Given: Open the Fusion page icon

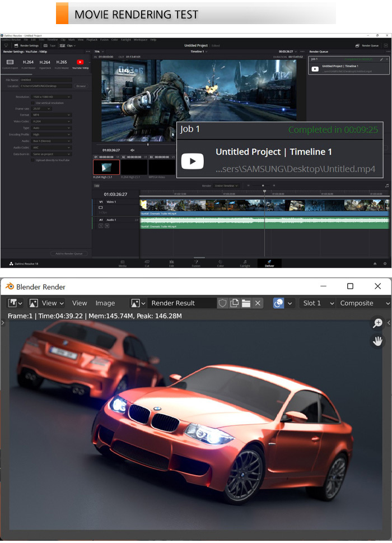Looking at the screenshot, I should click(x=196, y=263).
